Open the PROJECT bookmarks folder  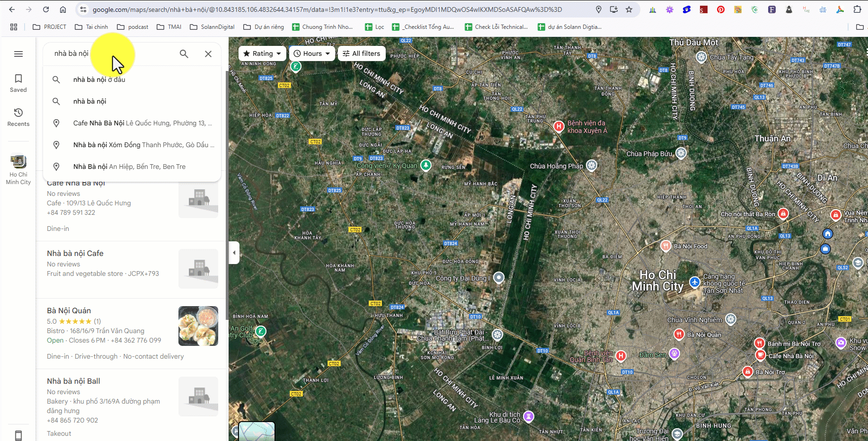49,27
